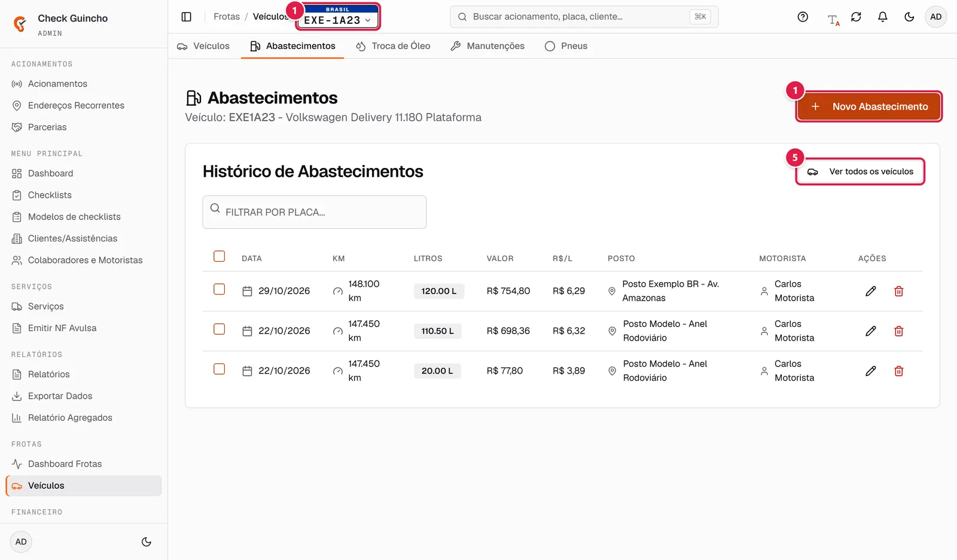957x560 pixels.
Task: Open the AD avatar in top bar
Action: [x=935, y=17]
